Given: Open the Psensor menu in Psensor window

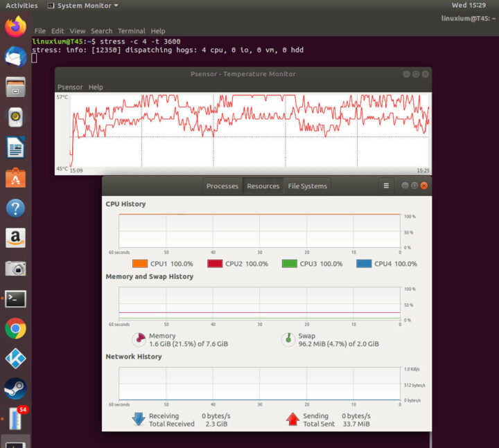Looking at the screenshot, I should (x=69, y=87).
